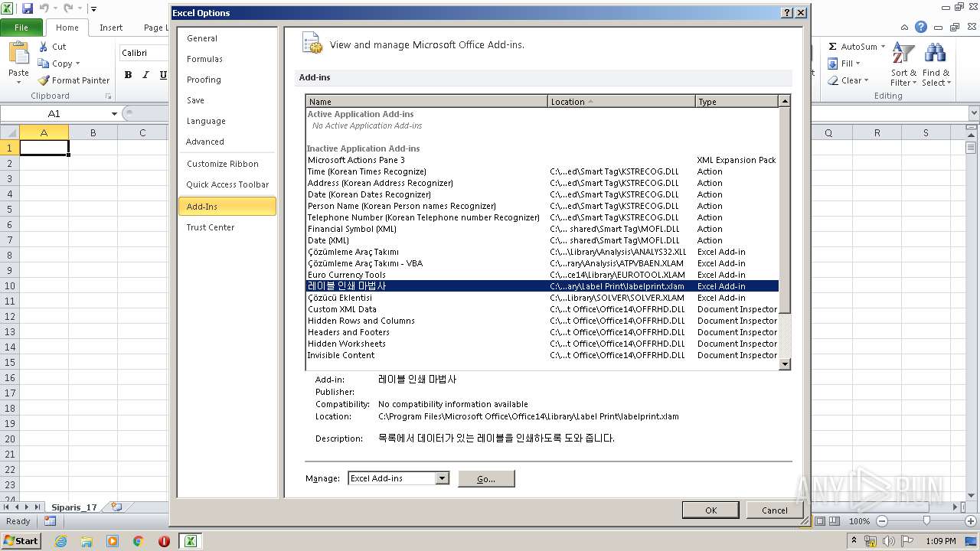This screenshot has height=551, width=980.
Task: Open the Fill dropdown arrow
Action: click(857, 64)
